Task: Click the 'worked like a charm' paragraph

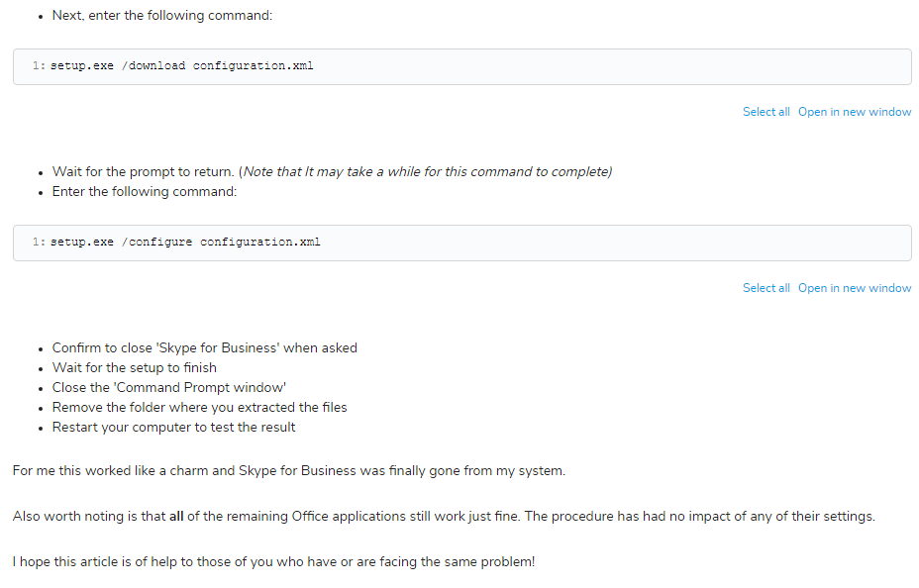Action: (x=289, y=471)
